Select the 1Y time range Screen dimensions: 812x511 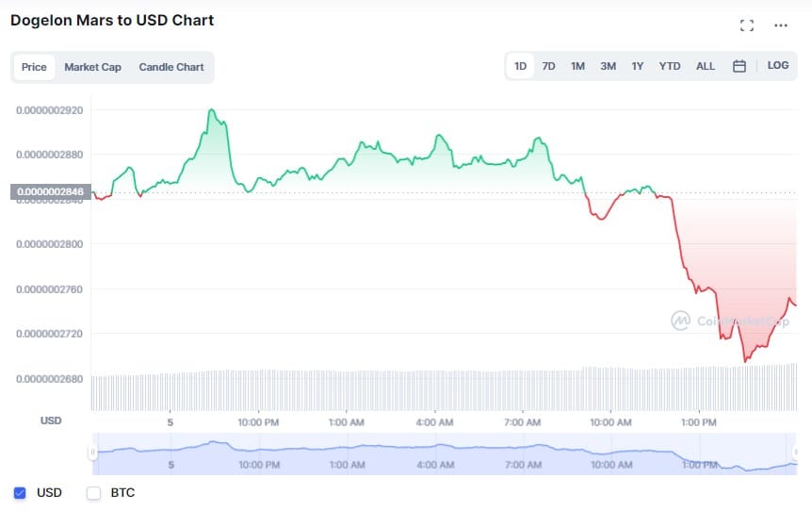click(x=637, y=66)
